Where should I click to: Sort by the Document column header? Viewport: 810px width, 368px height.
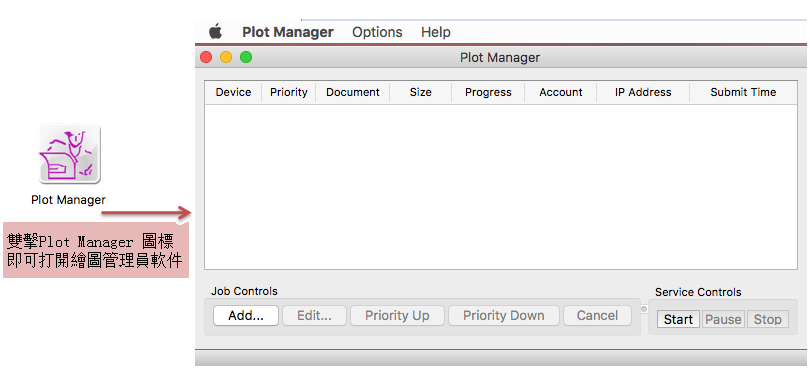[x=353, y=93]
